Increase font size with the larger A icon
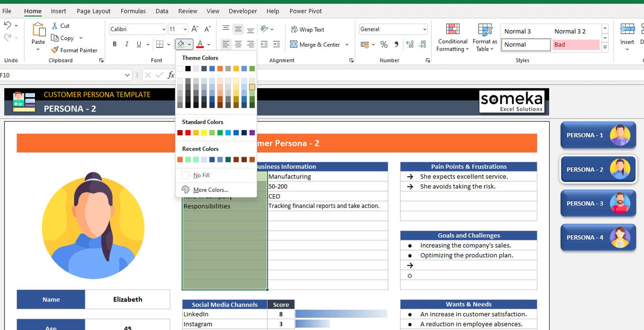 195,29
